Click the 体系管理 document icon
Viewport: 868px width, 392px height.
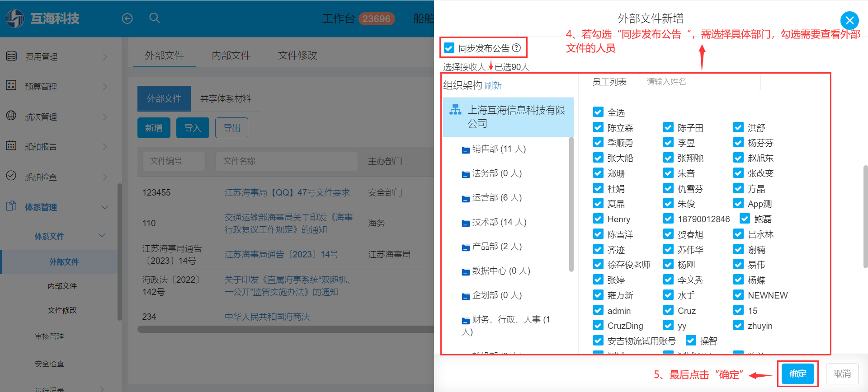pos(11,206)
